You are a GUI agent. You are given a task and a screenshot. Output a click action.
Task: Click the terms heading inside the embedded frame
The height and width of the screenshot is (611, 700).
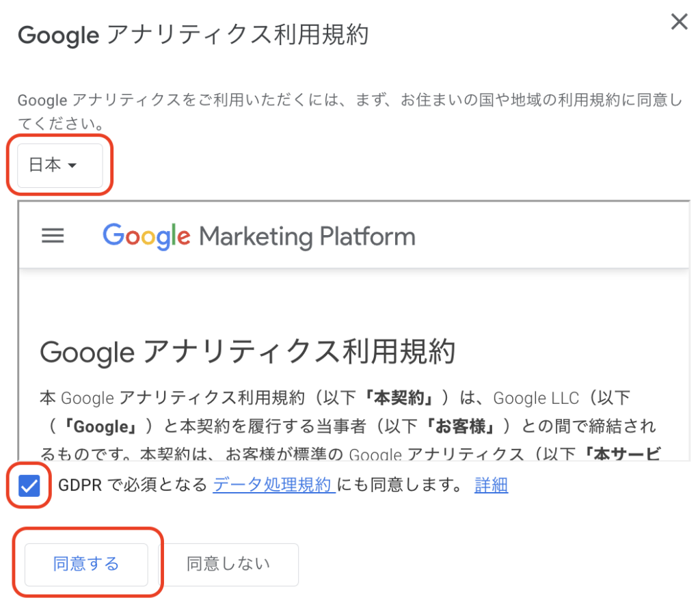[247, 352]
